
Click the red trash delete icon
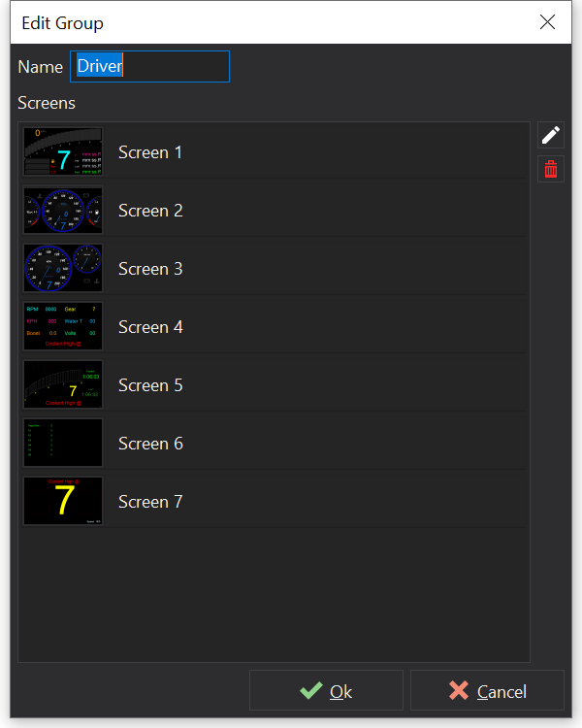[x=551, y=170]
